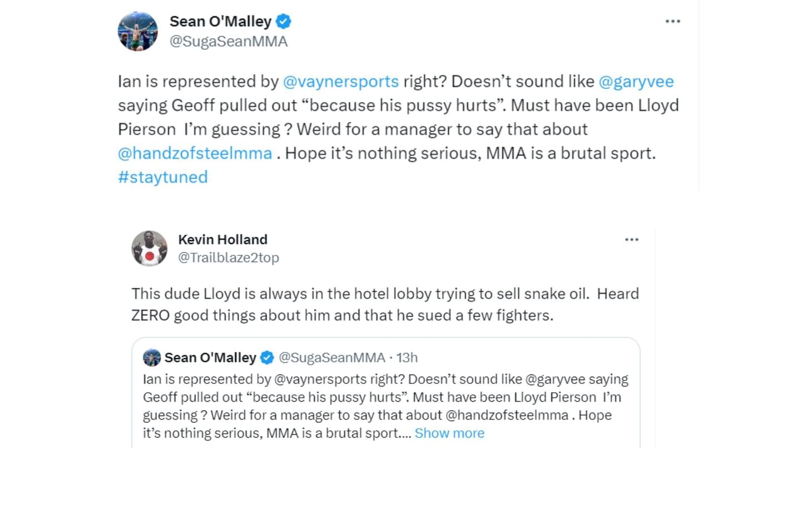
Task: Click Sean O'Malley's small avatar in quoted tweet
Action: [x=151, y=358]
